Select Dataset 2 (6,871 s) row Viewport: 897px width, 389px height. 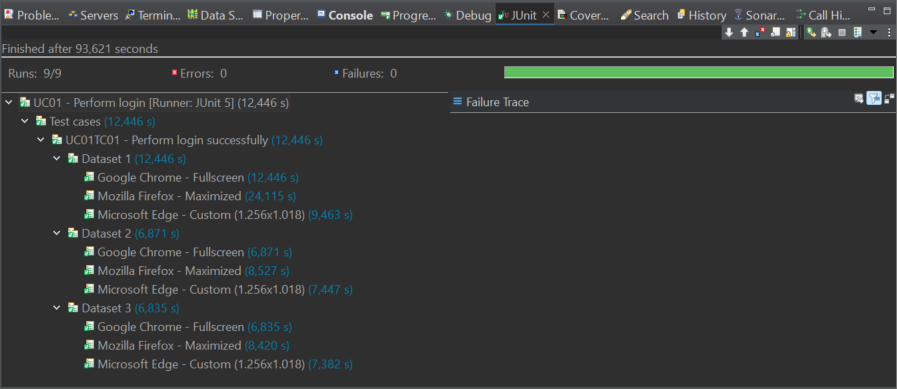tap(124, 234)
